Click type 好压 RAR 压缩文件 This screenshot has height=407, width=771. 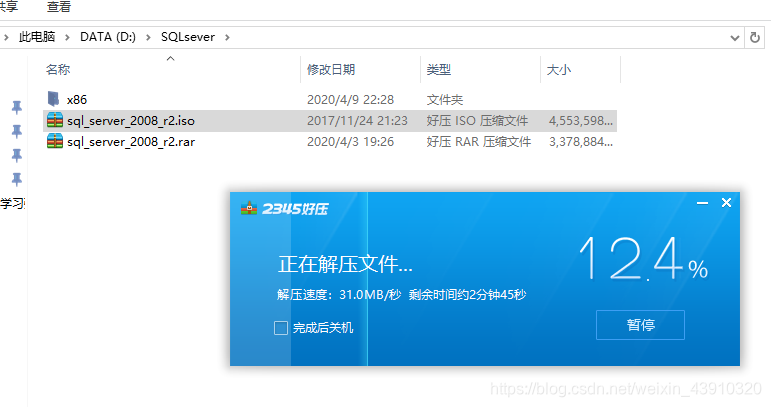[478, 142]
